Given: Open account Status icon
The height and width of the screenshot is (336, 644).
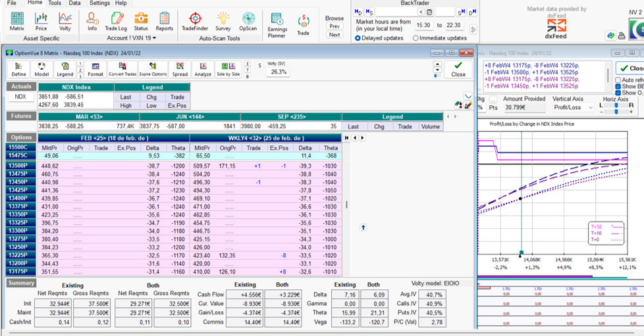Looking at the screenshot, I should [140, 22].
